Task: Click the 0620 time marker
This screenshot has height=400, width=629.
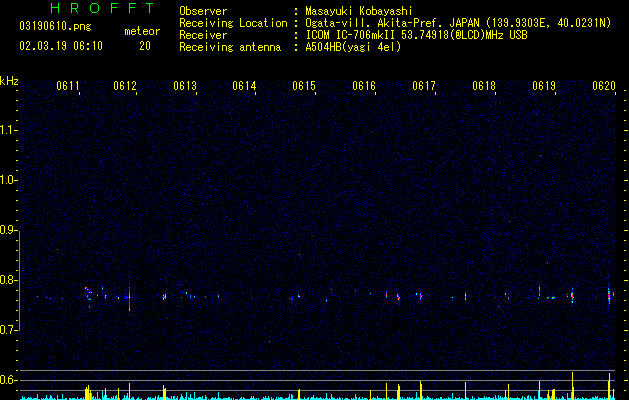Action: 604,86
